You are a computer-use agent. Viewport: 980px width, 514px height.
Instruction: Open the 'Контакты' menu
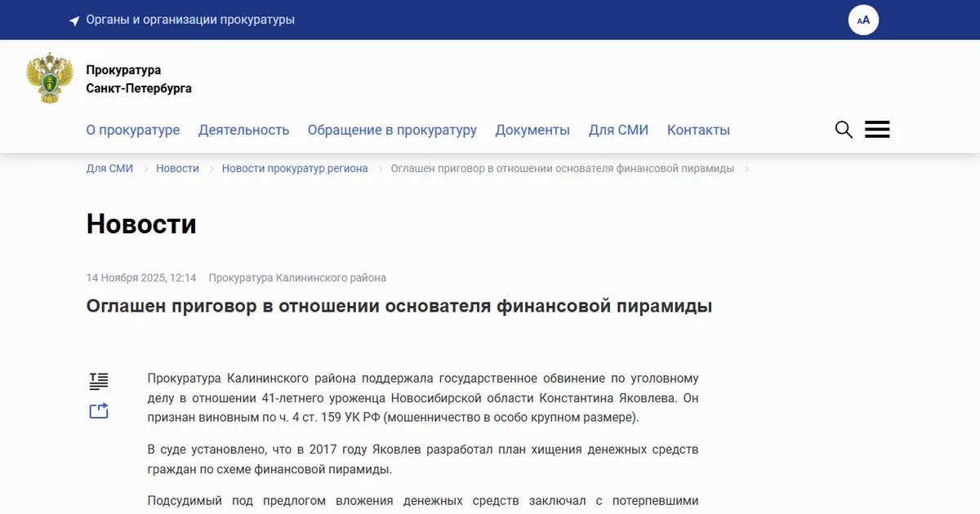pos(698,130)
